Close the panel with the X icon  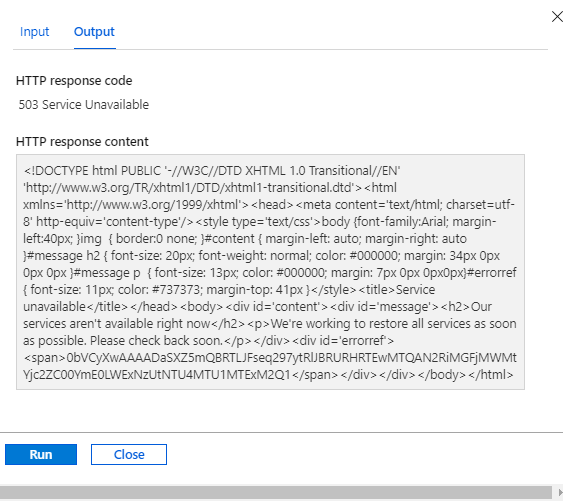557,17
